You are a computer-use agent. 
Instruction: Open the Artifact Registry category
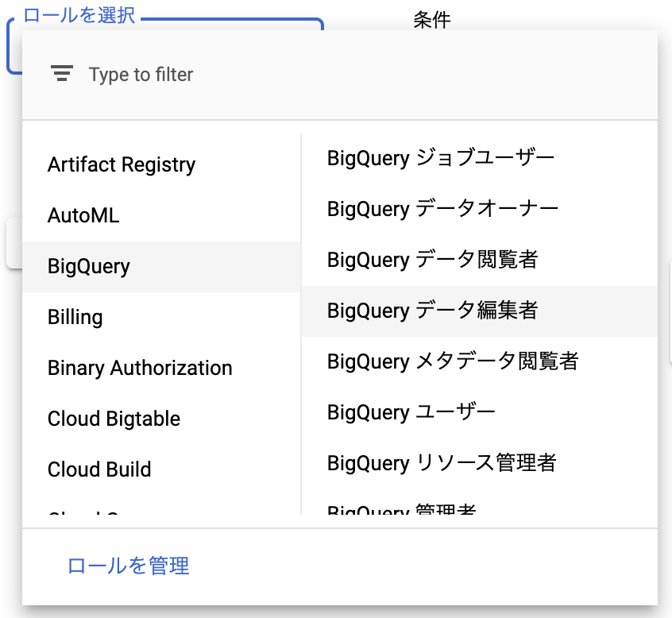click(121, 164)
